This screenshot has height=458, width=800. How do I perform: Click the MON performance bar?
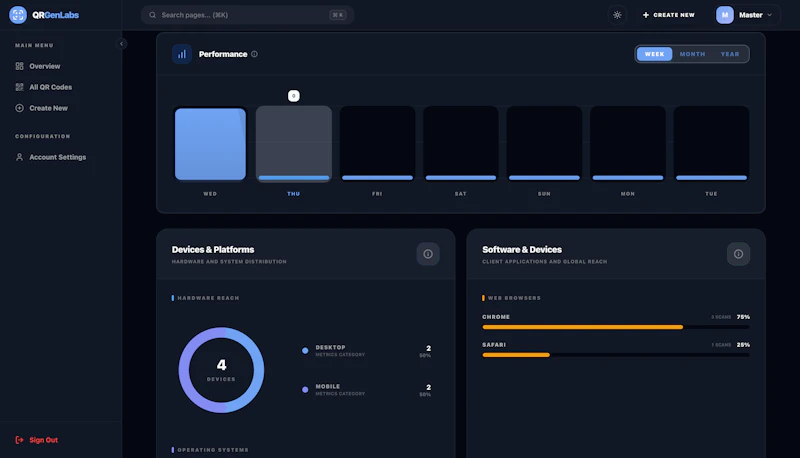(x=628, y=144)
